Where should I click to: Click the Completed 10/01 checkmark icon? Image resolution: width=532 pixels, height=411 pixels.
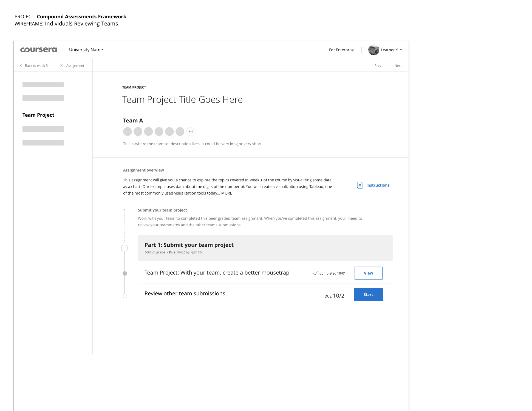tap(315, 273)
